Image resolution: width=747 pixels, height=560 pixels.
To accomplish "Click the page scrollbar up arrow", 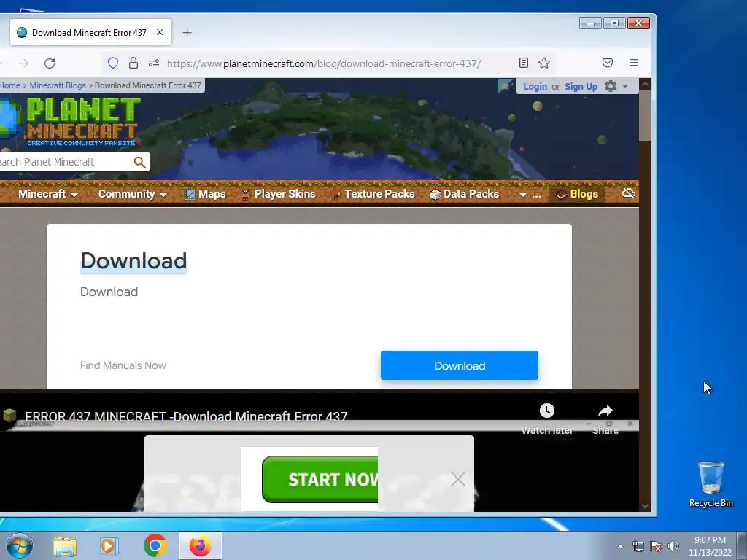I will coord(645,85).
